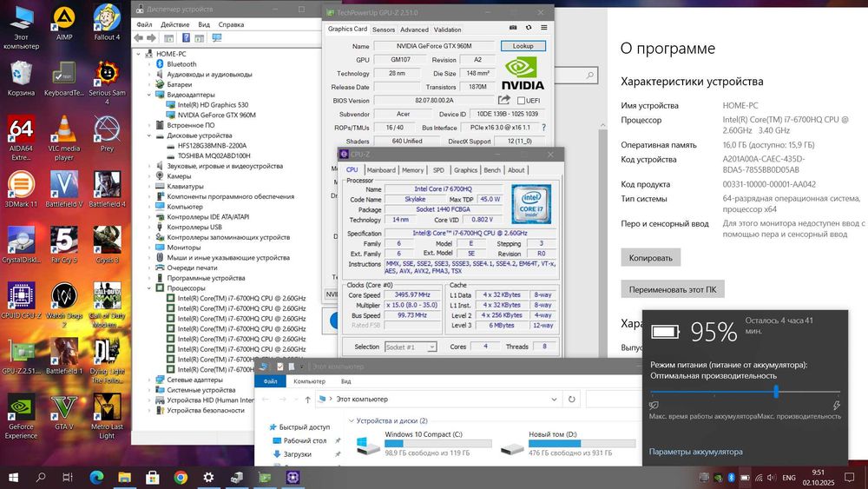Collapse the HOME-PC root node
The height and width of the screenshot is (489, 868).
(x=138, y=54)
